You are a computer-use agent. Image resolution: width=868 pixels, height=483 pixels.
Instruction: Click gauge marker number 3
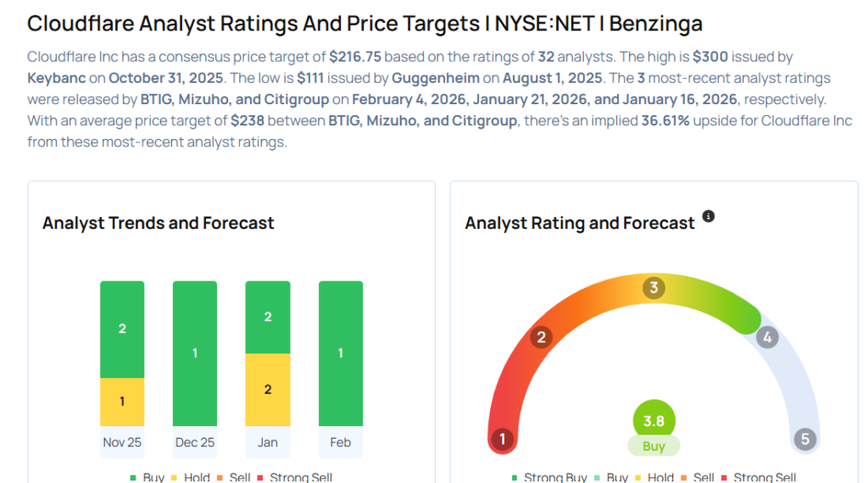(x=653, y=287)
